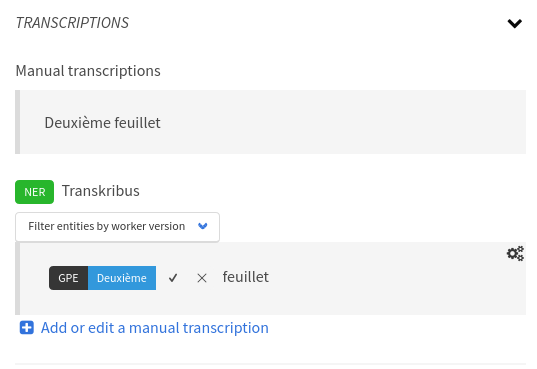Click the manual transcription gray block background
The height and width of the screenshot is (369, 537).
[342, 122]
